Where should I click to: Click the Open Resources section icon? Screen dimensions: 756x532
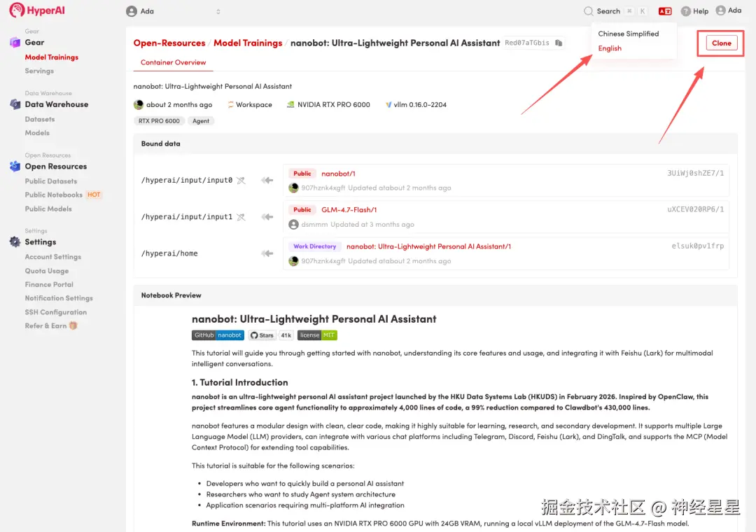[15, 167]
